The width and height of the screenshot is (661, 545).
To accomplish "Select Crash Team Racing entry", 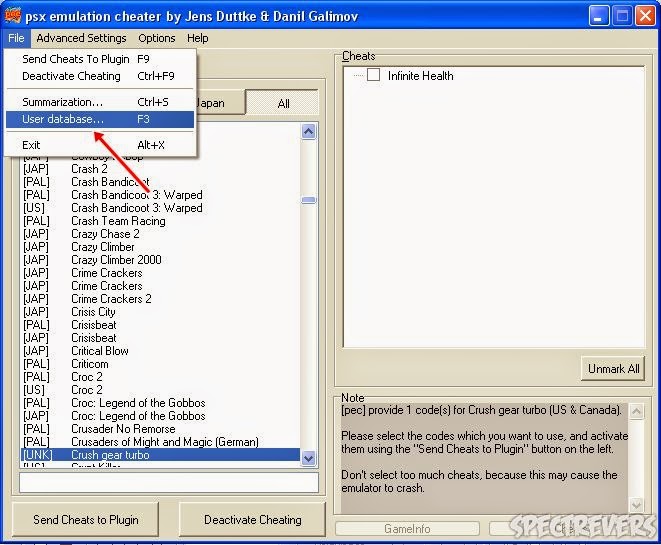I will 161,221.
